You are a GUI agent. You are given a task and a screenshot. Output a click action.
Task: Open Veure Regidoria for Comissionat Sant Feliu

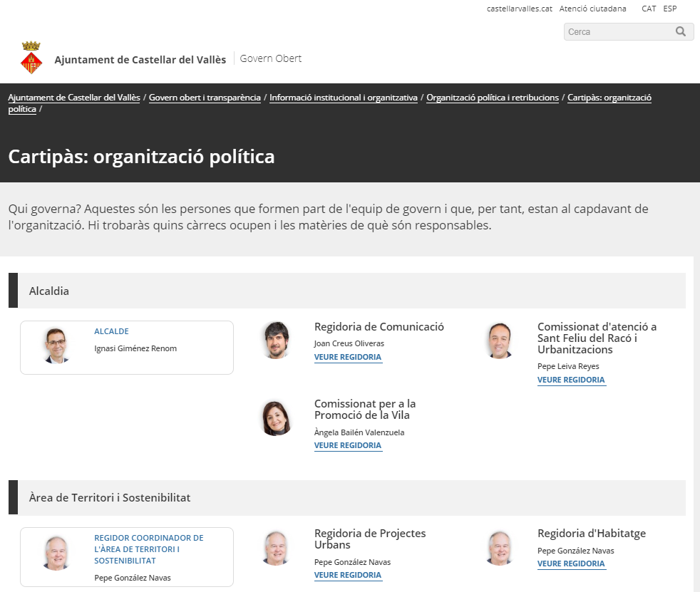[571, 380]
